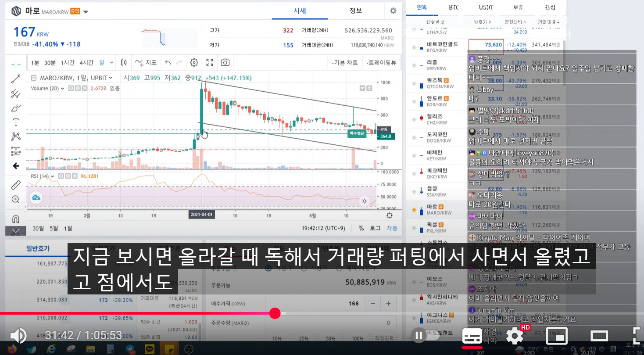The width and height of the screenshot is (644, 355).
Task: Collapse the MARO/KRW legend box
Action: coord(33,78)
